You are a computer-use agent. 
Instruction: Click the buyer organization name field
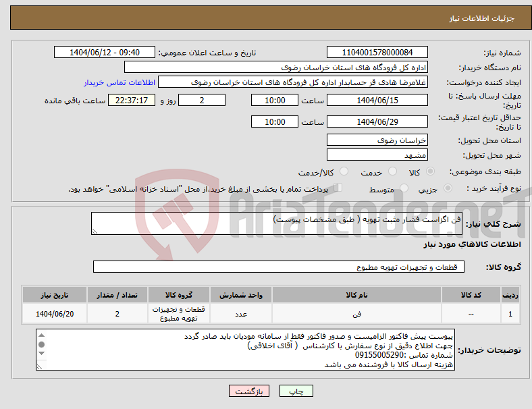pos(276,67)
